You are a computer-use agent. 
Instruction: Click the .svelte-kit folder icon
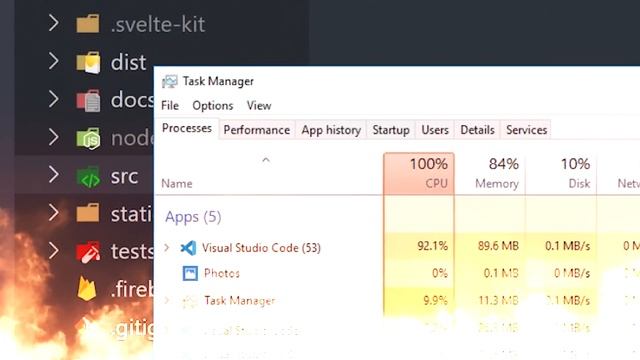click(88, 24)
